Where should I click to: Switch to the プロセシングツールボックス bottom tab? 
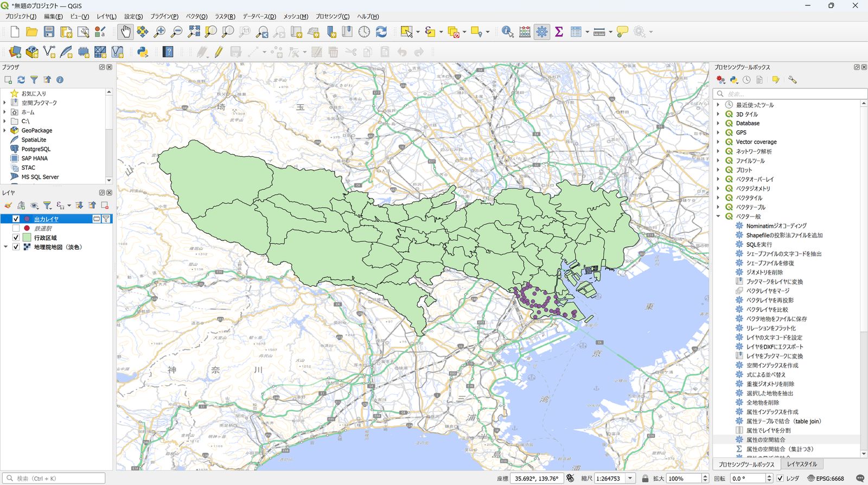click(746, 464)
